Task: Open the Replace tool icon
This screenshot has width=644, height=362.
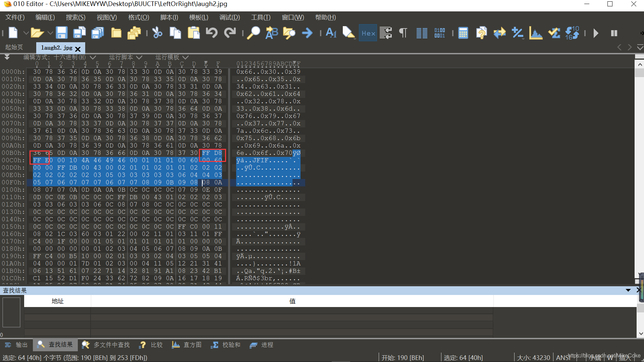Action: pos(272,33)
